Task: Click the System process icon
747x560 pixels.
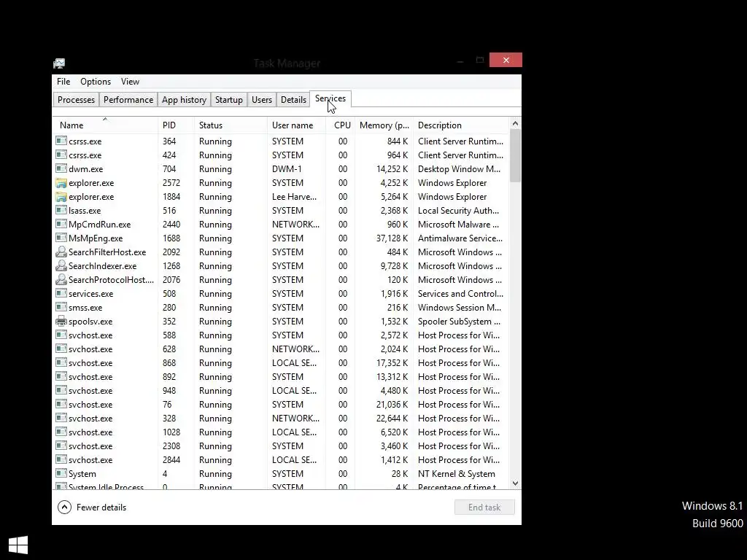Action: pos(61,472)
